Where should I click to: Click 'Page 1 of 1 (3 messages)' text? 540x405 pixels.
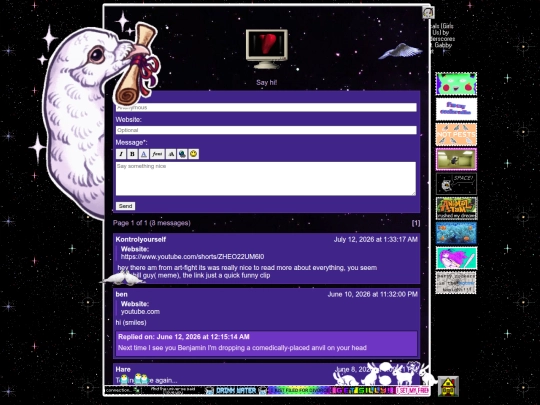(x=152, y=223)
